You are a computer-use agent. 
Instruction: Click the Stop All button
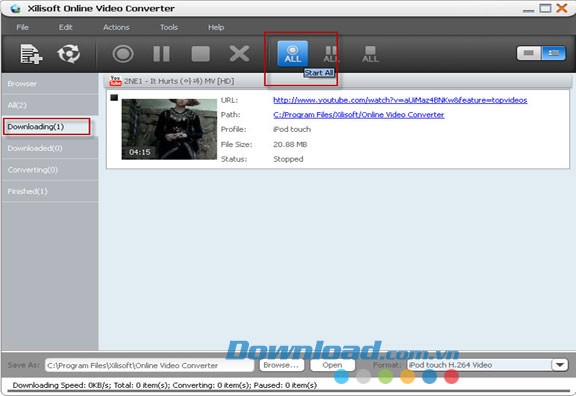pyautogui.click(x=370, y=54)
